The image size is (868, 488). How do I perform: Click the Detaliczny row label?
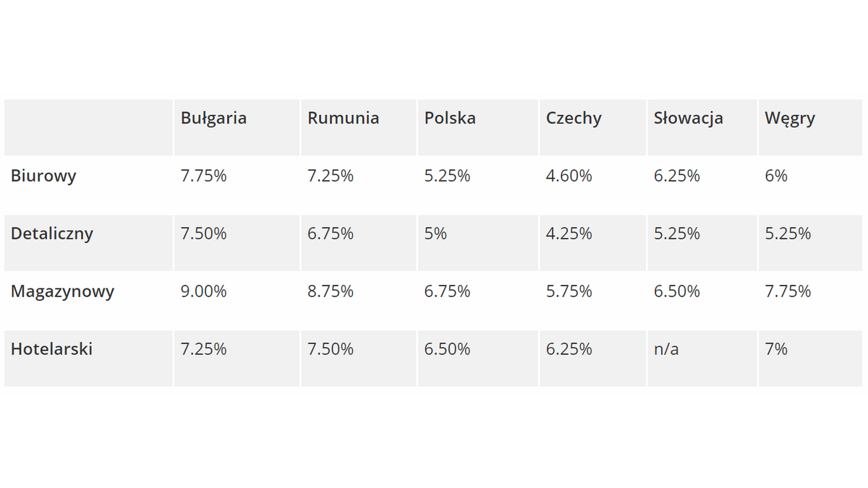point(52,234)
